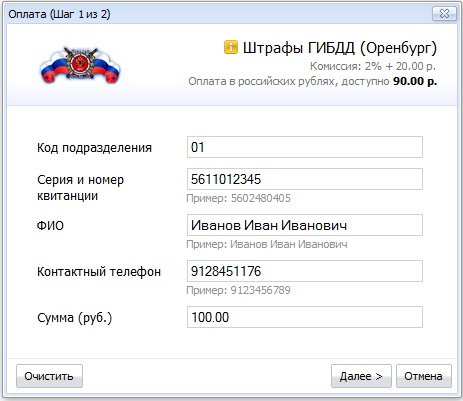Screen dimensions: 463x401
Task: Click the yellow info icon near Штрафы ГИБДД
Action: coord(231,47)
